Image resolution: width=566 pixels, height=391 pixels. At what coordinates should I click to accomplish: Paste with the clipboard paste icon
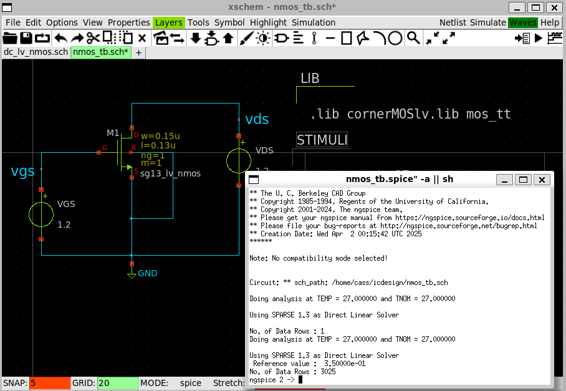(126, 38)
